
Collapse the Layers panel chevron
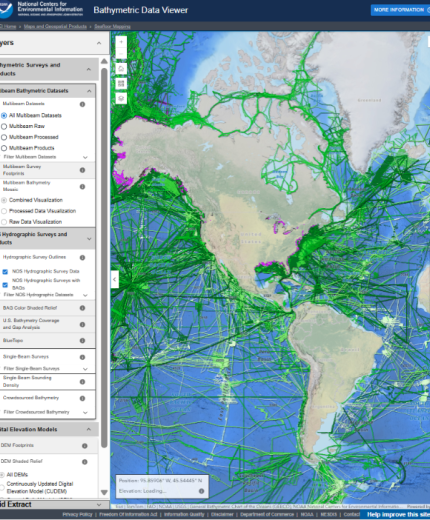click(x=99, y=43)
